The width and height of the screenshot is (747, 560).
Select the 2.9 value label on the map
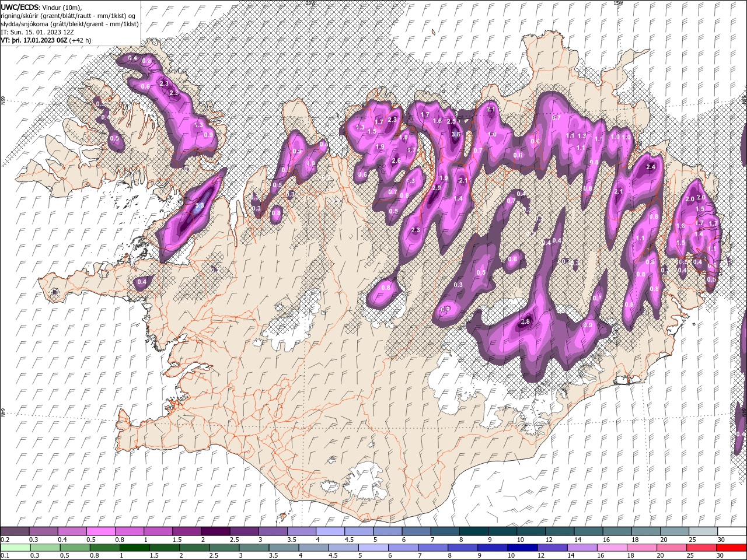tap(437, 188)
